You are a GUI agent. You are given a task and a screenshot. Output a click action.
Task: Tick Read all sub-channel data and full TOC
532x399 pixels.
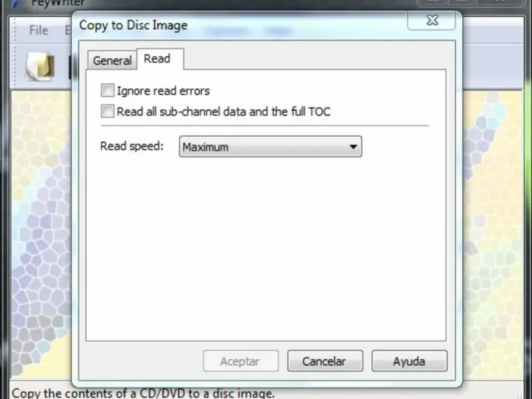[108, 111]
